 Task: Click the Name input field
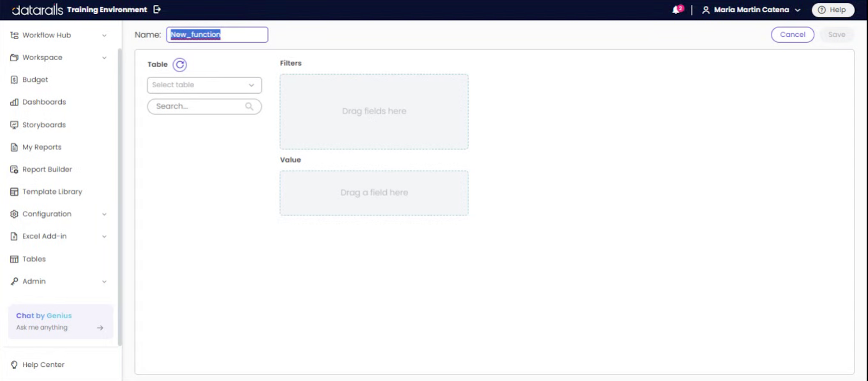pos(217,35)
